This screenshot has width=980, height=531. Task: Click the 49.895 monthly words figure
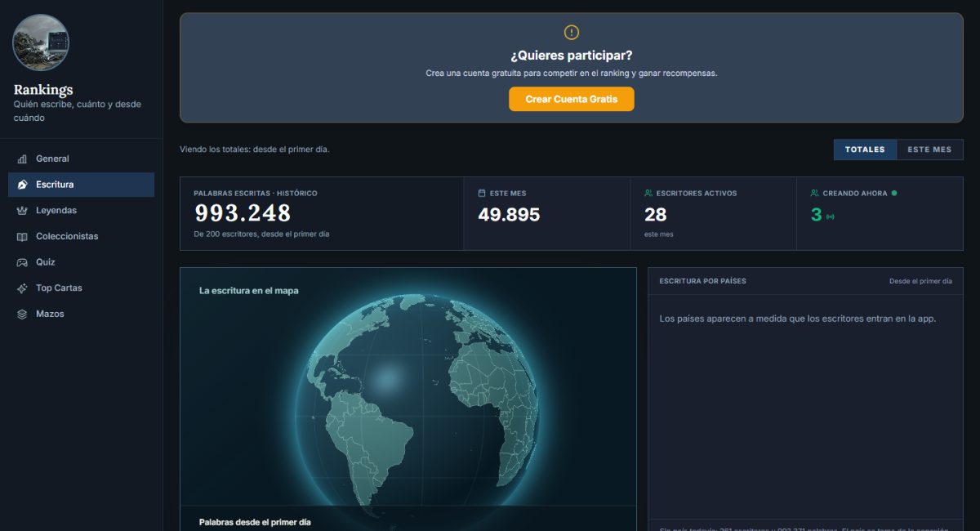point(509,215)
